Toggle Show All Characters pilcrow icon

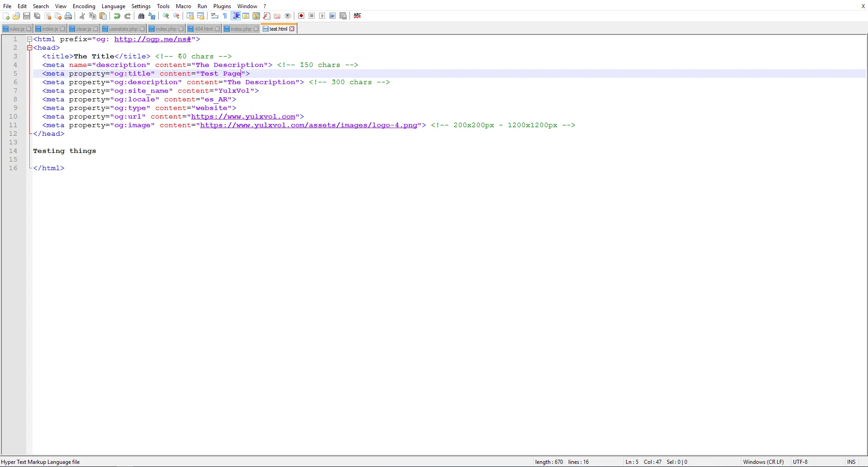click(225, 16)
